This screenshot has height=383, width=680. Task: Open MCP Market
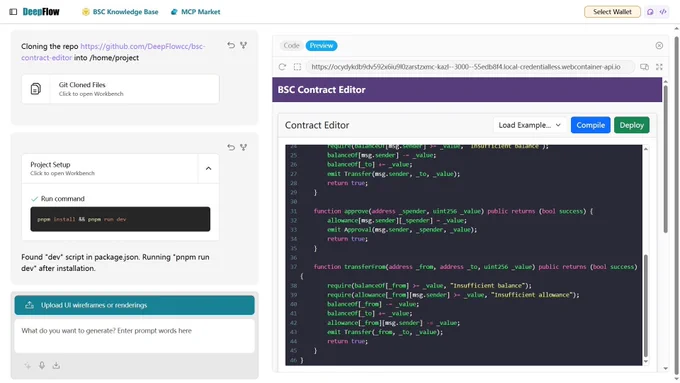196,12
